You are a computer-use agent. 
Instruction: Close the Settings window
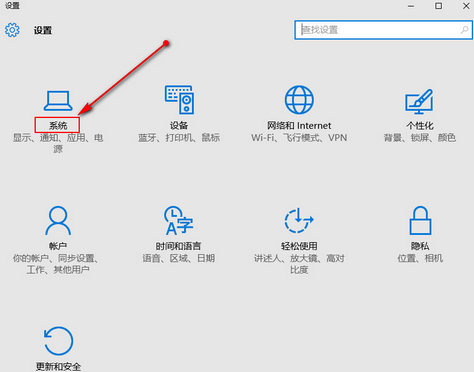coord(466,6)
